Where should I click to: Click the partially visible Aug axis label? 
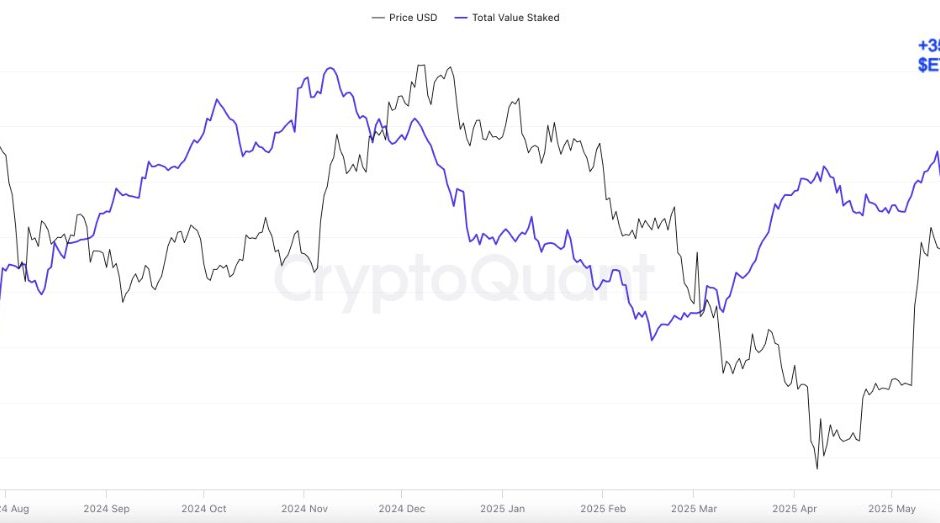click(x=15, y=508)
